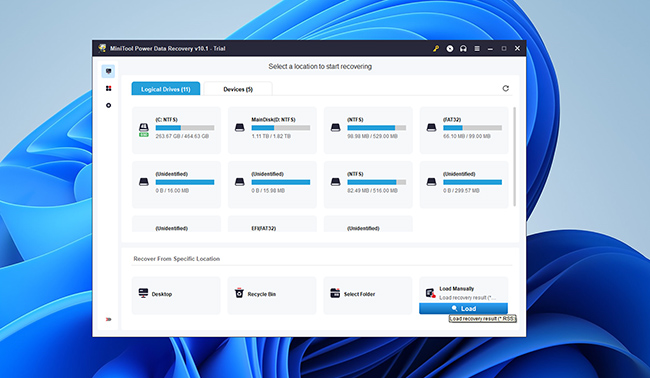This screenshot has height=378, width=650.
Task: Open the settings gear in sidebar
Action: [109, 106]
